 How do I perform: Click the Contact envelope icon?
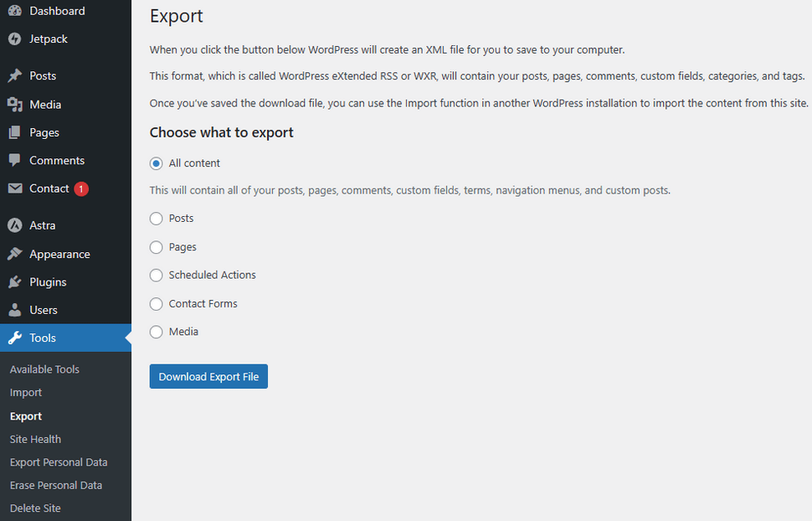[15, 188]
